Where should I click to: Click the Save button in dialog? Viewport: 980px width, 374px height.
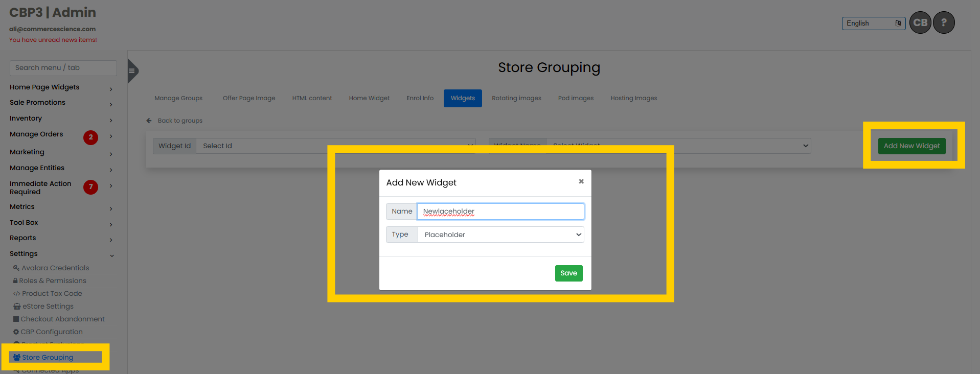(x=568, y=273)
